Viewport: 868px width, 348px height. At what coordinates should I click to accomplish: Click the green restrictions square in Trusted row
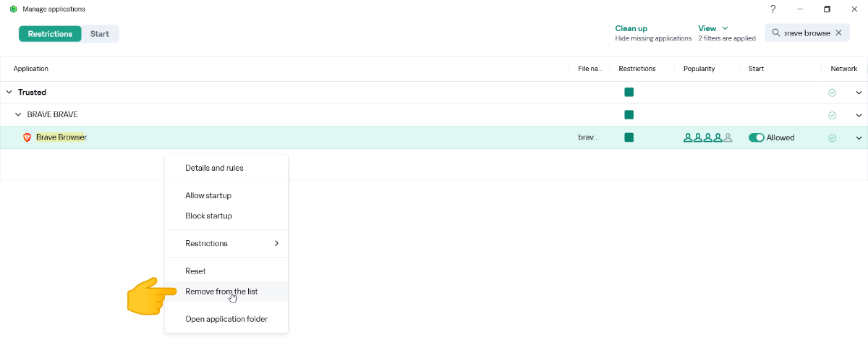tap(629, 92)
